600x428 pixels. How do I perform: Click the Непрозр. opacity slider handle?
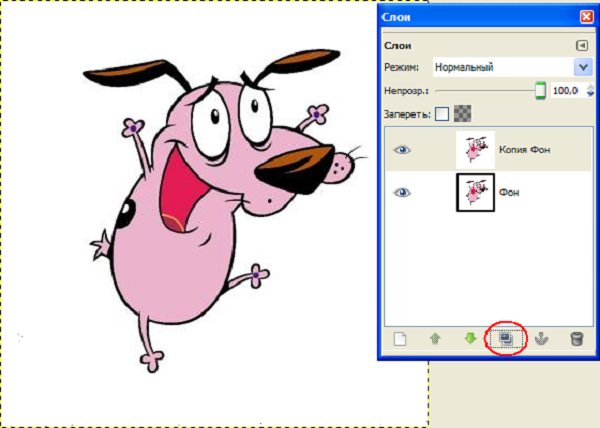(x=540, y=90)
